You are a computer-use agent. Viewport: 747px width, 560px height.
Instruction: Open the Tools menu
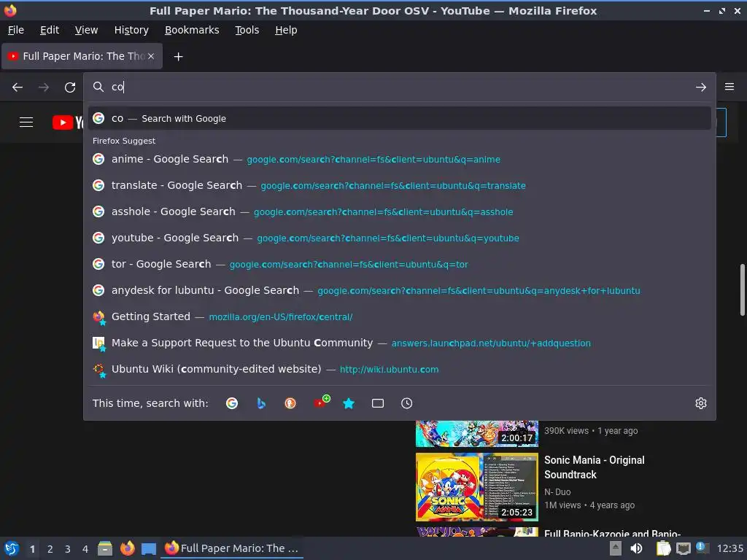247,30
